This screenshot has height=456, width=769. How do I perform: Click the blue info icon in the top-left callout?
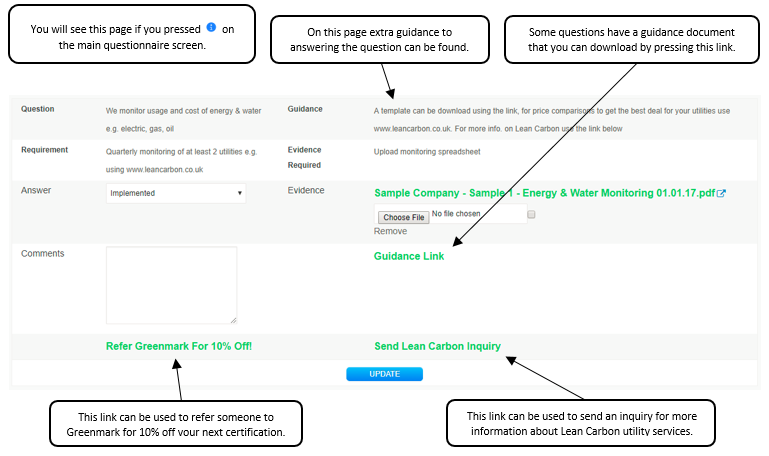[211, 28]
